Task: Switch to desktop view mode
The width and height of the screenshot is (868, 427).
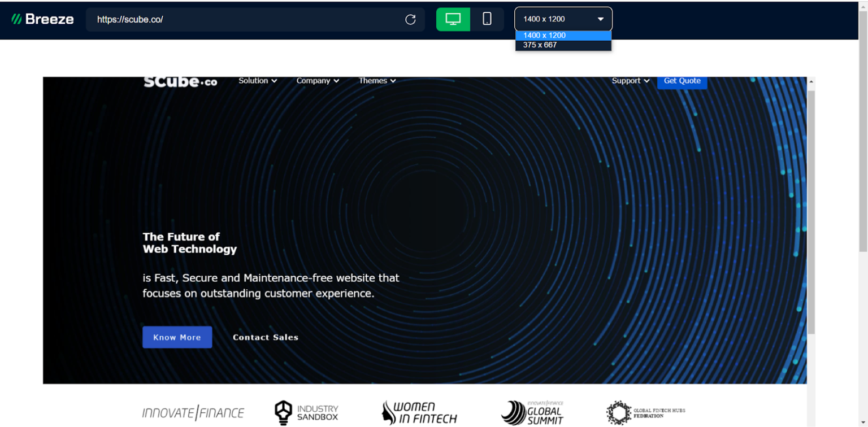Action: pos(453,19)
